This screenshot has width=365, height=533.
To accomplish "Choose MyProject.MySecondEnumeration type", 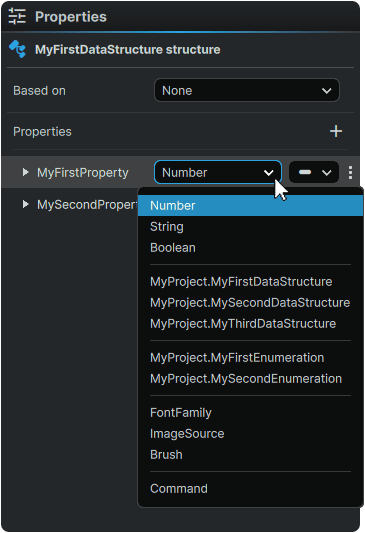I will [250, 379].
